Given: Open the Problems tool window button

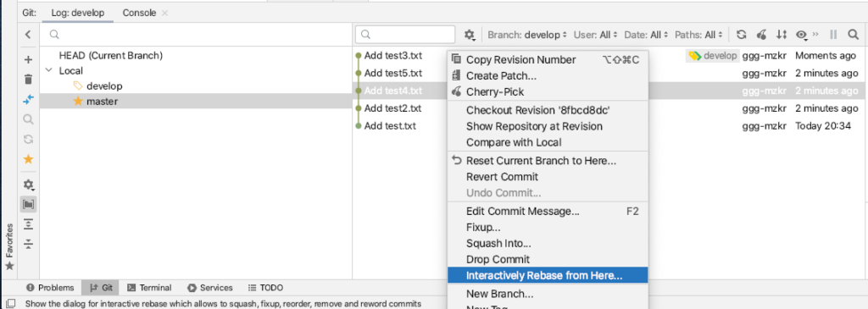Looking at the screenshot, I should 50,288.
